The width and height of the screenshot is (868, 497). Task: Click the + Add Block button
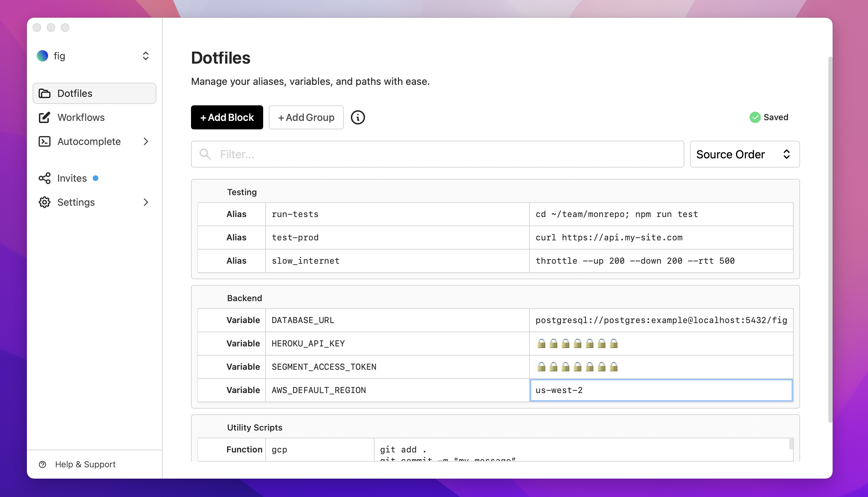pyautogui.click(x=227, y=117)
